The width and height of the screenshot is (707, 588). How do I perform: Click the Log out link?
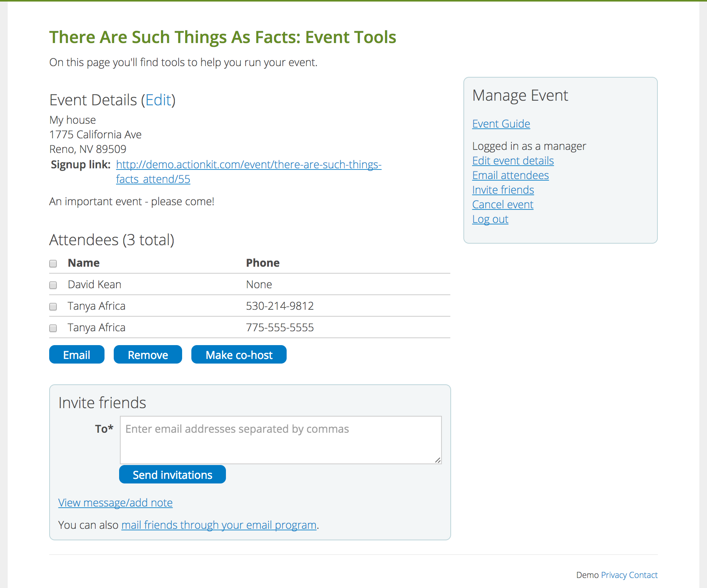coord(490,219)
